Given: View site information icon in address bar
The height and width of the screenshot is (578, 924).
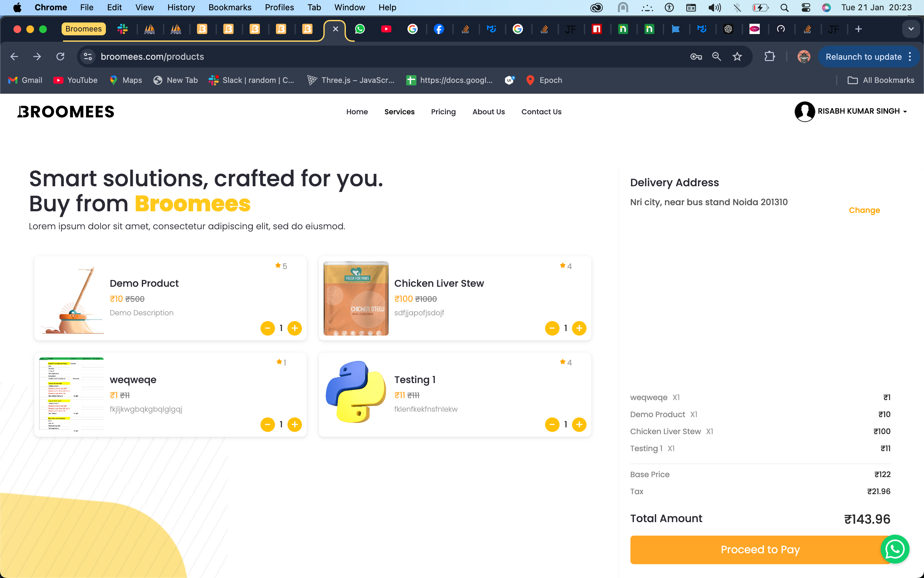Looking at the screenshot, I should (x=88, y=57).
